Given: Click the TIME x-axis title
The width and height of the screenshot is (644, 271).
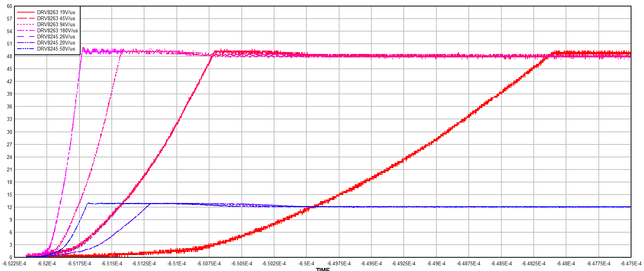Looking at the screenshot, I should [323, 269].
